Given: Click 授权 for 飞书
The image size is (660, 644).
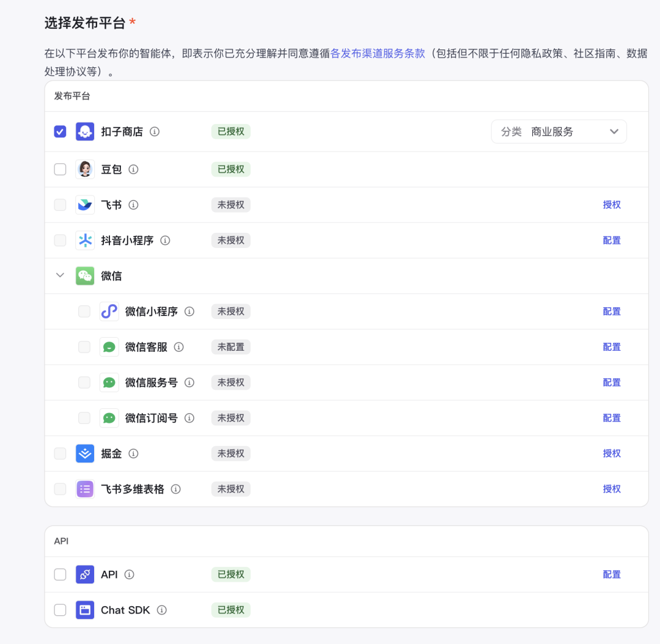Looking at the screenshot, I should (612, 205).
